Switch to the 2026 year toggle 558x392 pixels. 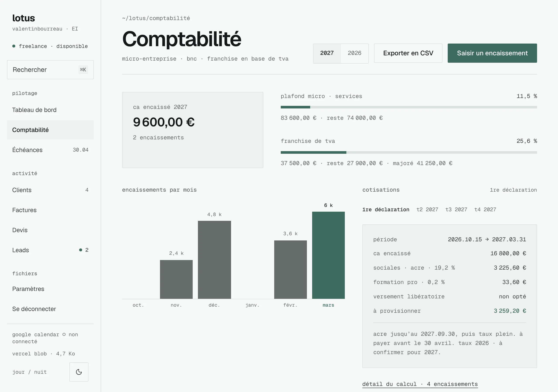point(354,53)
